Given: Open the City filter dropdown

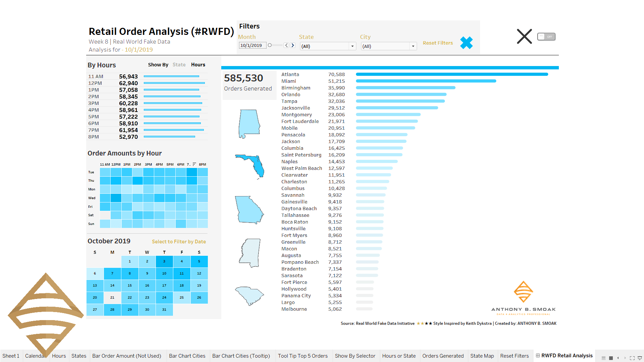Looking at the screenshot, I should (x=413, y=46).
